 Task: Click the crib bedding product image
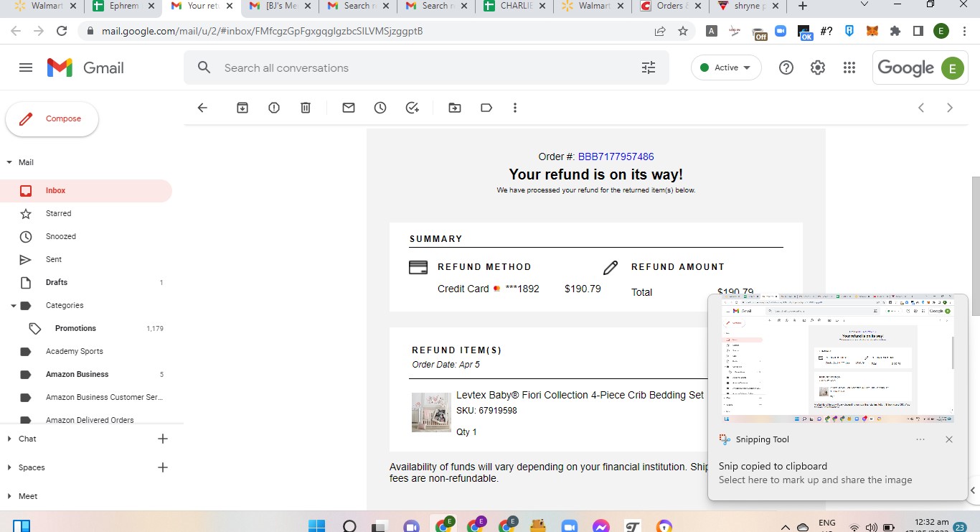pos(431,412)
